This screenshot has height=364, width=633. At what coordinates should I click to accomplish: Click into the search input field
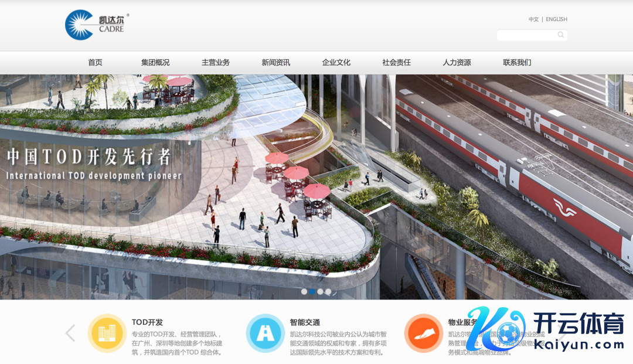pyautogui.click(x=526, y=35)
